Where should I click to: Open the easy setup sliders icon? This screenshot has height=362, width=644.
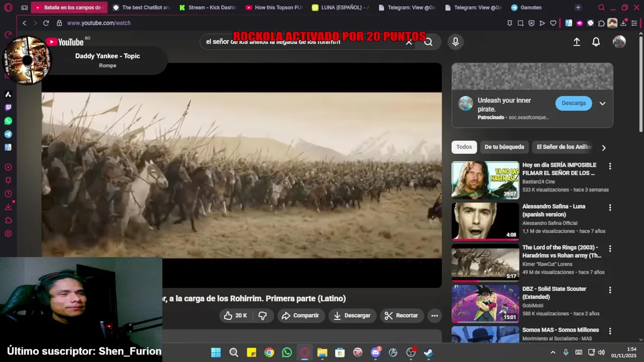coord(634,23)
